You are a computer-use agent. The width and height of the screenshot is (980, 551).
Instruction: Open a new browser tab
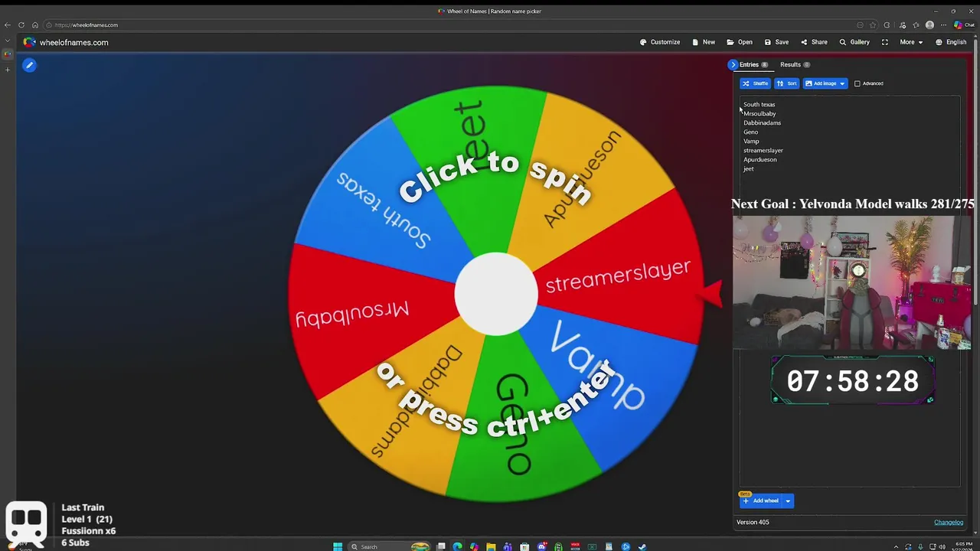pyautogui.click(x=8, y=70)
